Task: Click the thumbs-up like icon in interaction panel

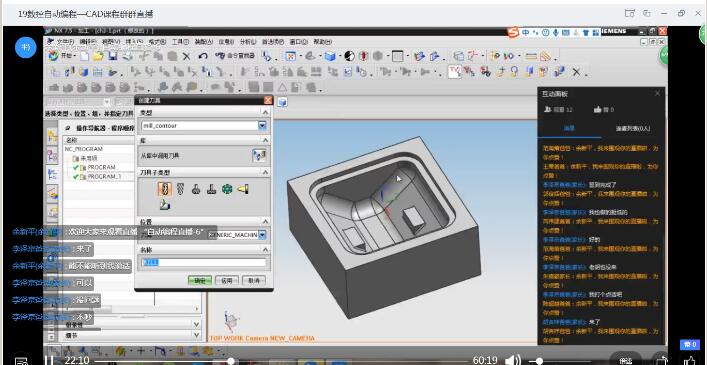Action: [598, 109]
